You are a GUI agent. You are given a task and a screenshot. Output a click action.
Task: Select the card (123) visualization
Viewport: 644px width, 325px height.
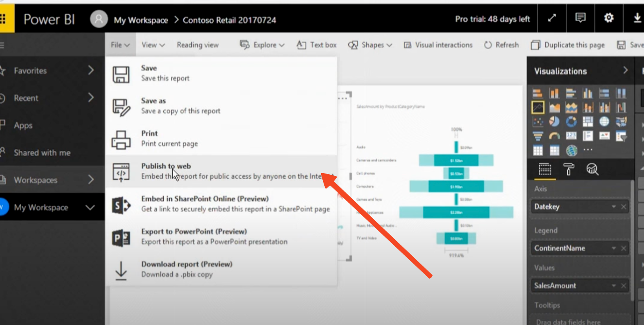coord(571,136)
